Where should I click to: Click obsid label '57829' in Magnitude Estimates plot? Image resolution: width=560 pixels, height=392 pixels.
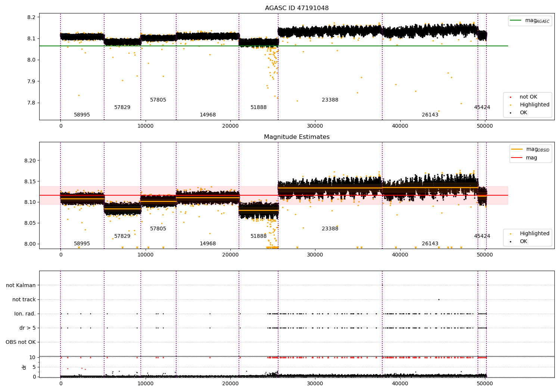point(122,236)
